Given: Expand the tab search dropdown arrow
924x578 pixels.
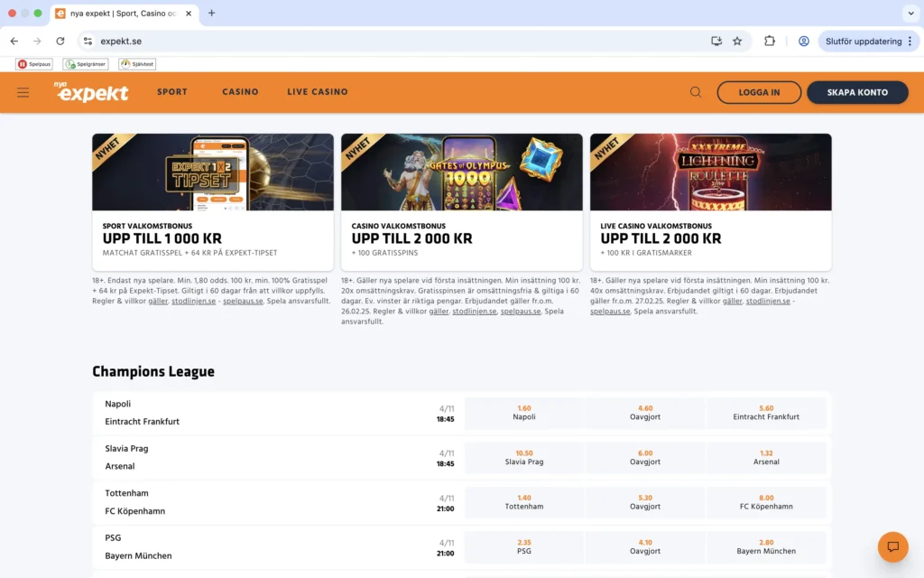Looking at the screenshot, I should pos(910,13).
